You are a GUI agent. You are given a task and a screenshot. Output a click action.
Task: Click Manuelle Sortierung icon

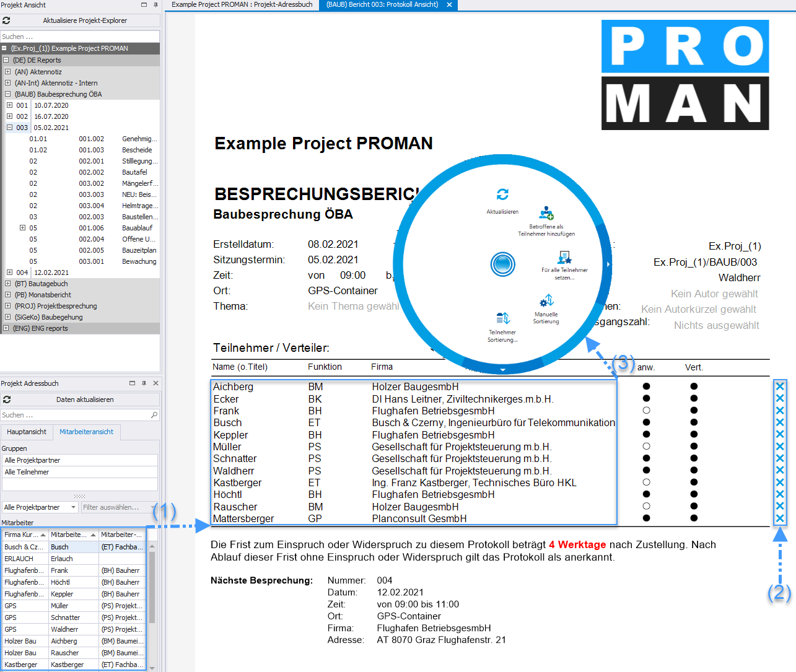coord(546,301)
